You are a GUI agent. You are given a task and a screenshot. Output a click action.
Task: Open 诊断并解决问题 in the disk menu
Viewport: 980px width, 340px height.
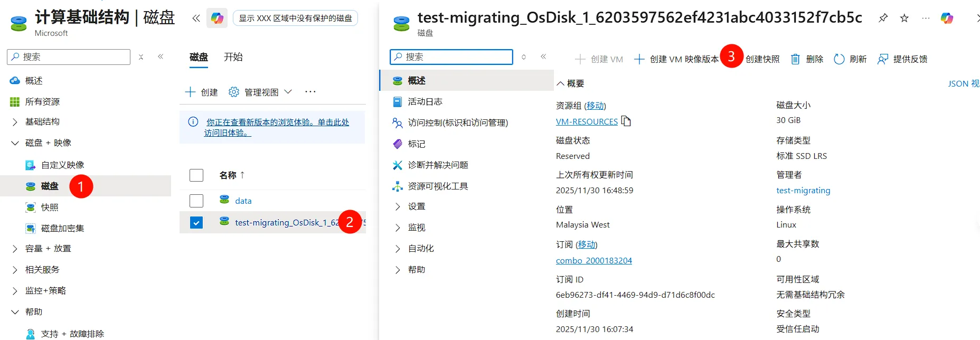[438, 165]
